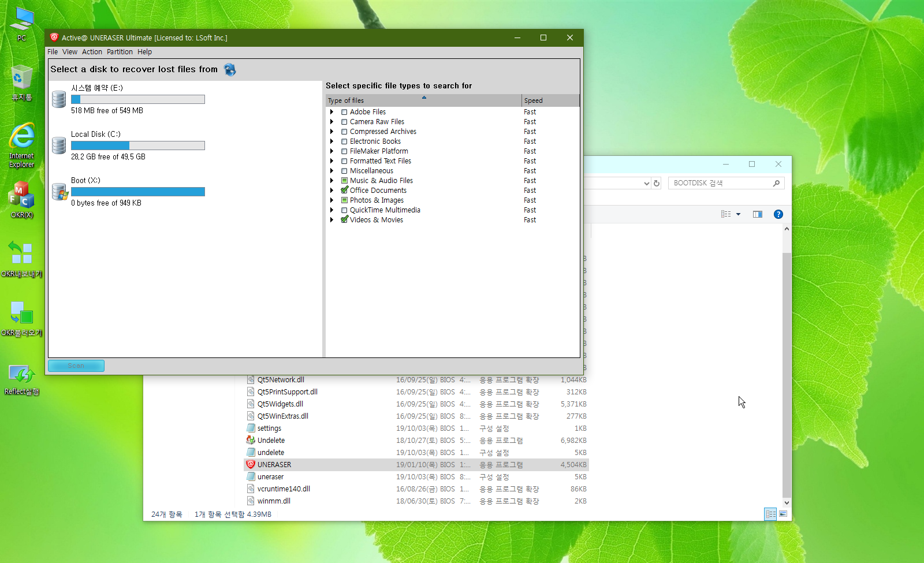The width and height of the screenshot is (924, 563).
Task: Open the OKR(X) desktop shortcut
Action: point(21,195)
